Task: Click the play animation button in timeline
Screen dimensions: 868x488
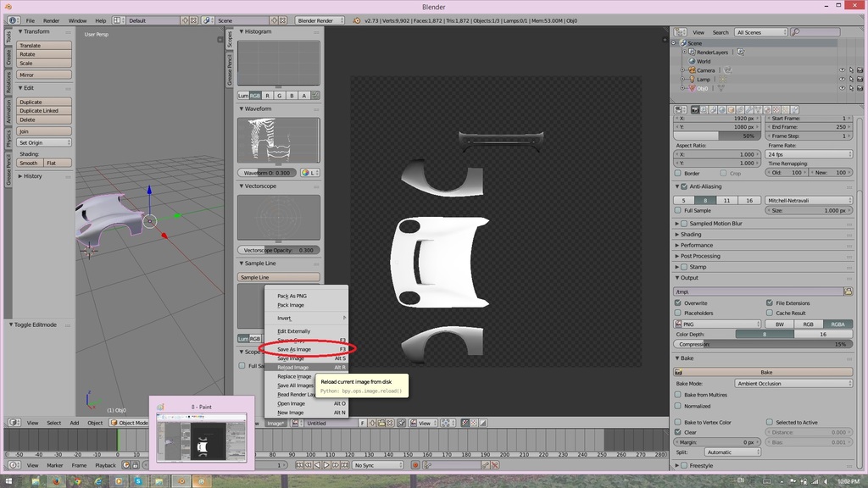Action: point(327,465)
